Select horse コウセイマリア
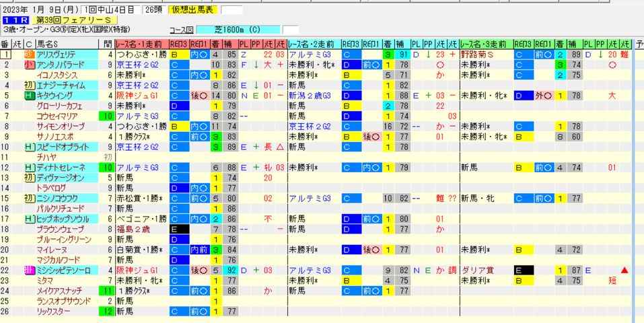 [x=67, y=116]
